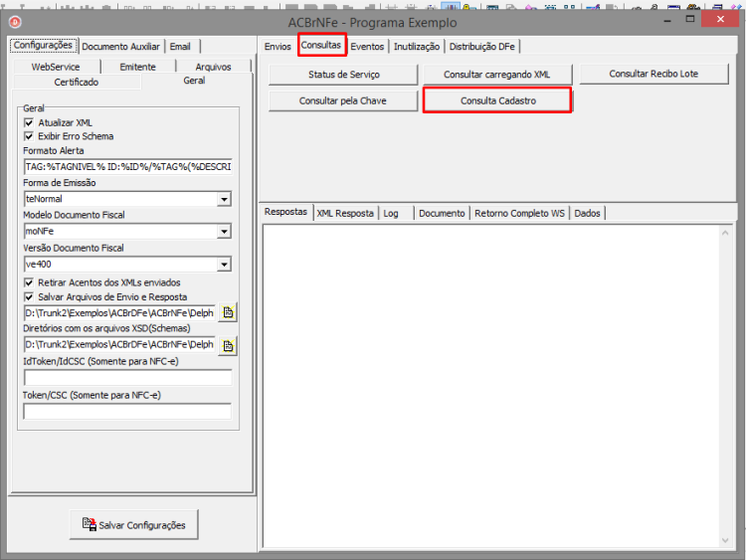Expand the Forma de Emissão dropdown
Image resolution: width=746 pixels, height=560 pixels.
[224, 199]
